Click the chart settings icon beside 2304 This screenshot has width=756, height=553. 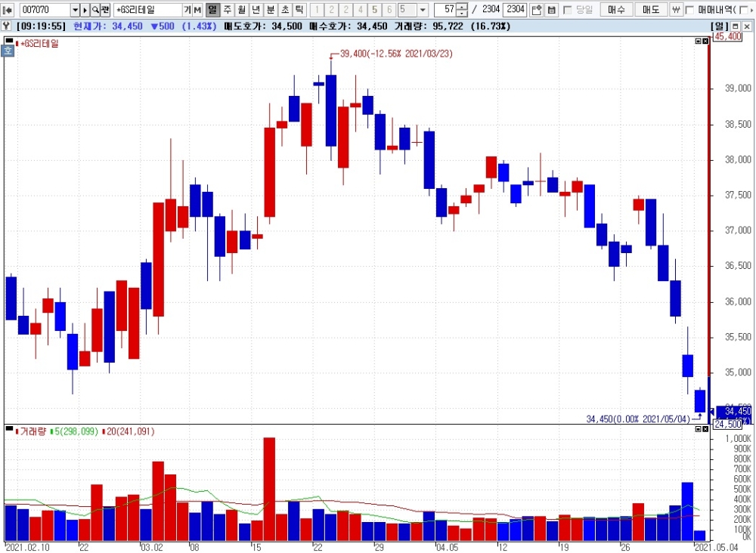(536, 10)
